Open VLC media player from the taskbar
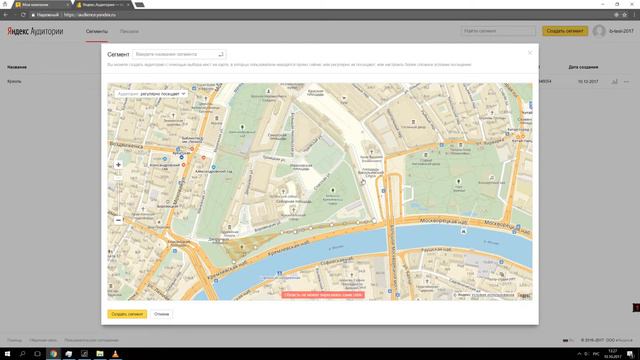Image resolution: width=640 pixels, height=360 pixels. tap(116, 354)
